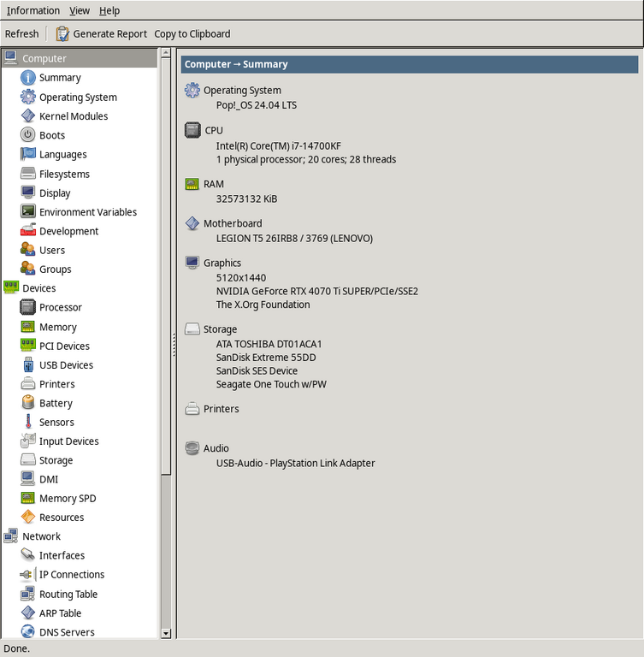Click the PCI Devices card icon
This screenshot has width=644, height=657.
coord(27,346)
